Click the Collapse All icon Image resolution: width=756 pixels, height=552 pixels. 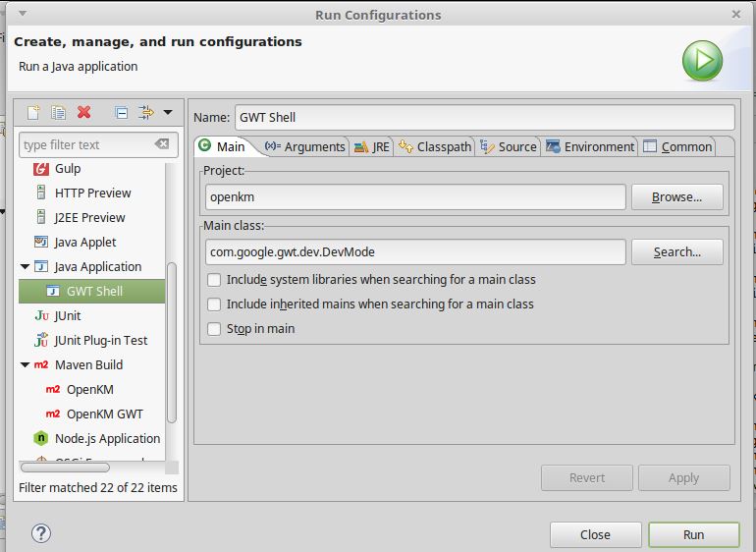[121, 112]
